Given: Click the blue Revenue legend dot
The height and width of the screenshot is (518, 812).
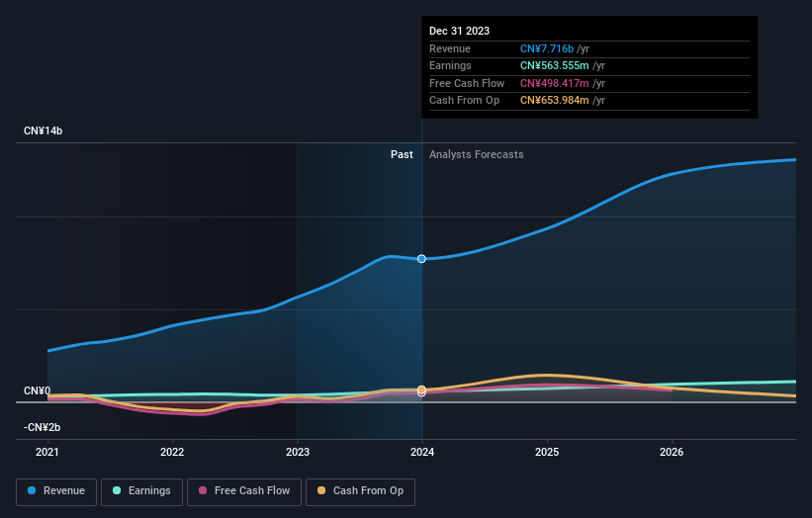Looking at the screenshot, I should (32, 490).
